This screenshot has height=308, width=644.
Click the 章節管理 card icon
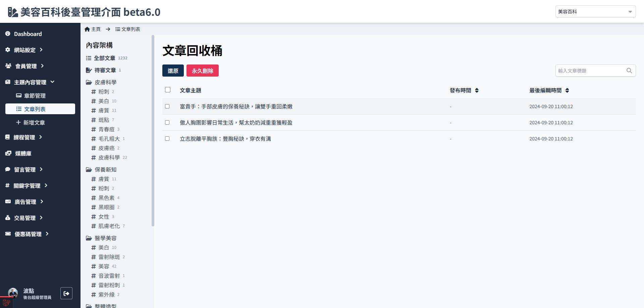click(x=19, y=95)
